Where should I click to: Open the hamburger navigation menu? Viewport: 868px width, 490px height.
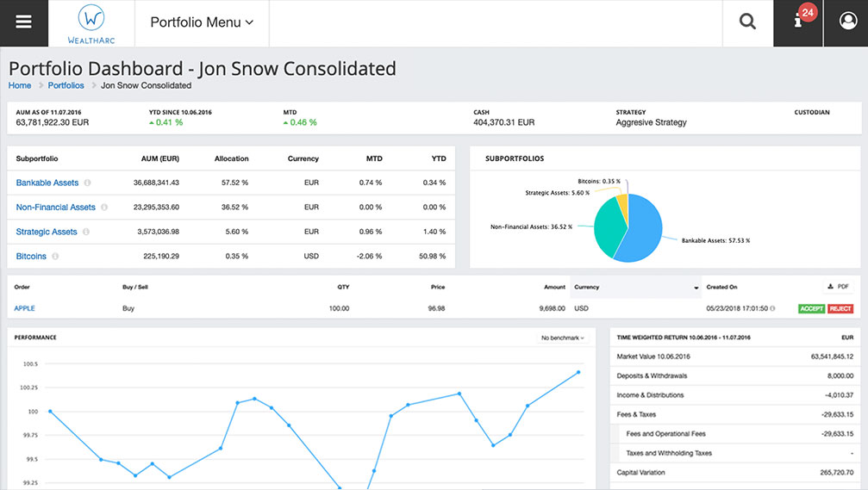(x=23, y=22)
